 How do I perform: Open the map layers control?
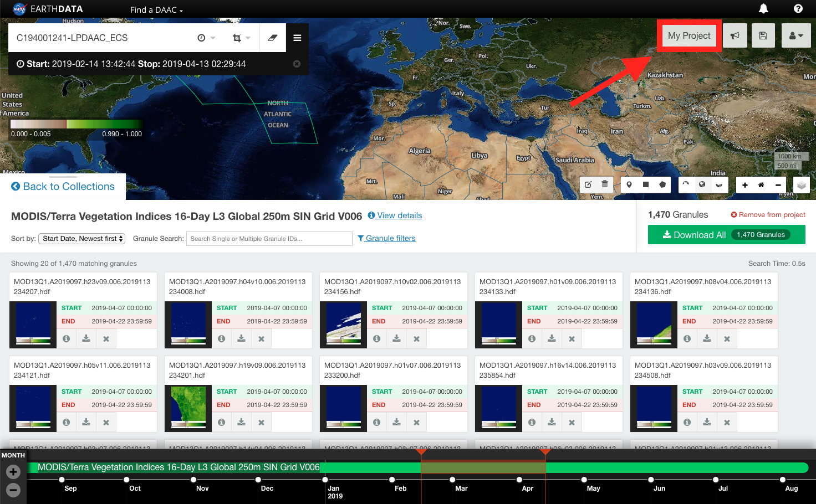[801, 185]
